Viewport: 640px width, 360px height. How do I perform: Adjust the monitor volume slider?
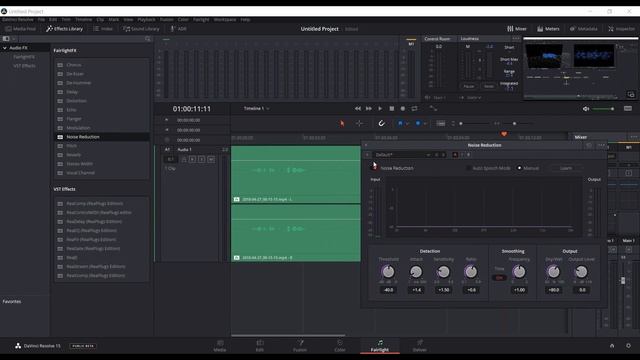point(603,109)
